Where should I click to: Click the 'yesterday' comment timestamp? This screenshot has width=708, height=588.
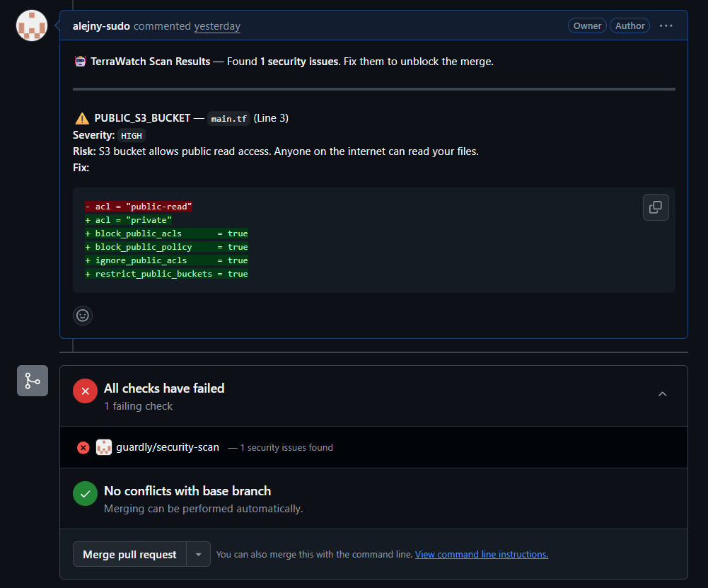[217, 26]
